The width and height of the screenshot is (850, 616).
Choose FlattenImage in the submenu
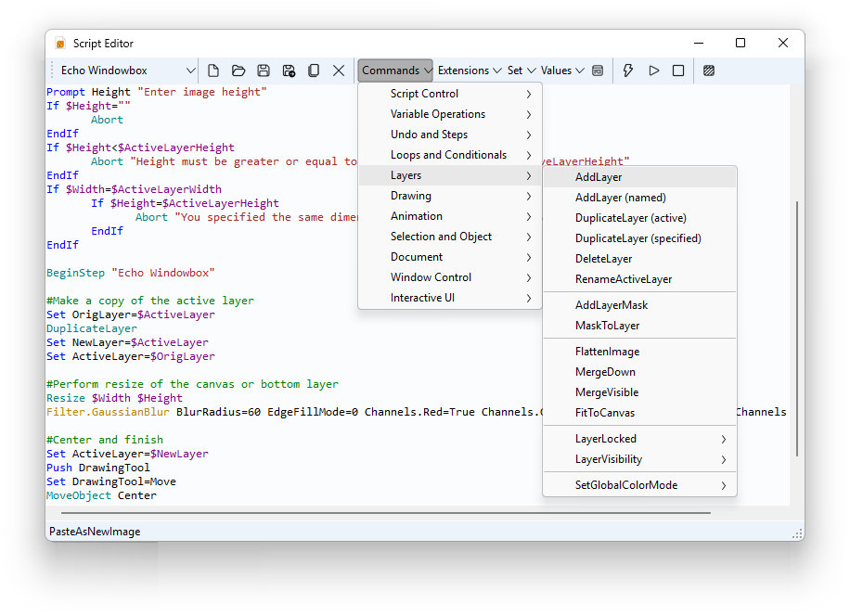click(607, 352)
